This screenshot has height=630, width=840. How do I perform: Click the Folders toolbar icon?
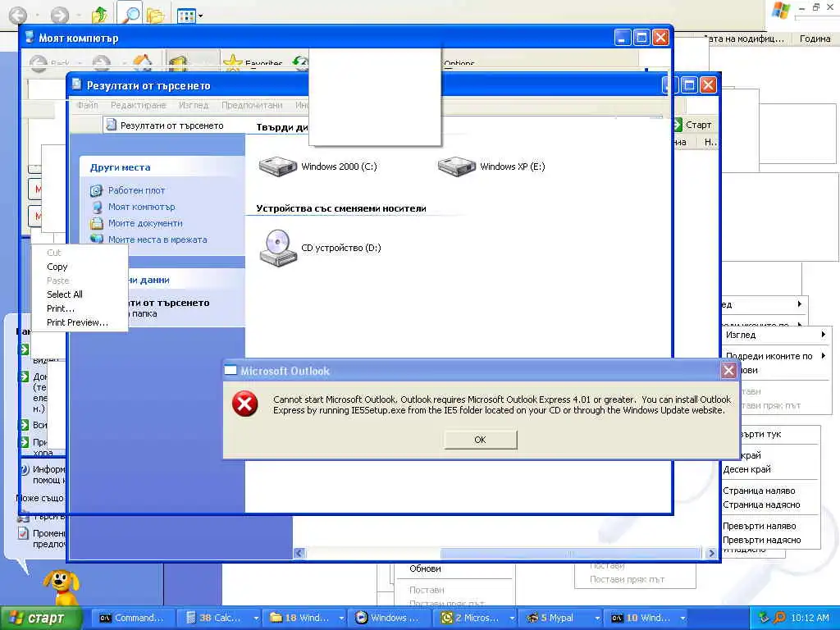155,16
